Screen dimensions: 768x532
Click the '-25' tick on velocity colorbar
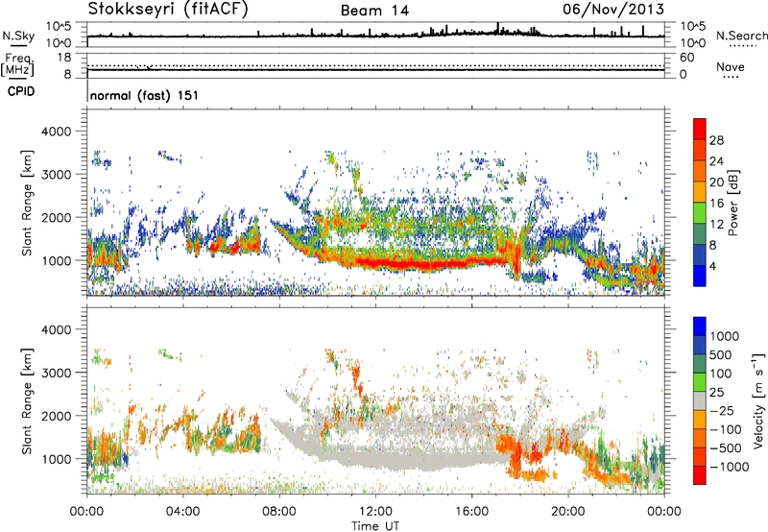tap(723, 410)
